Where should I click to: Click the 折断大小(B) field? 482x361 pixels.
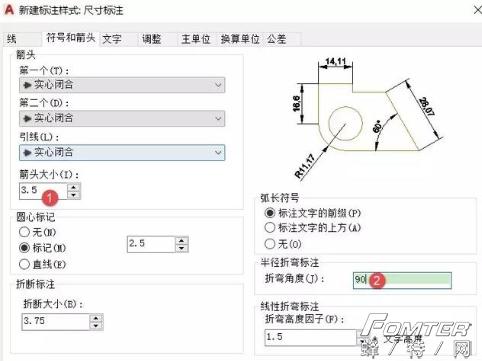(x=56, y=322)
